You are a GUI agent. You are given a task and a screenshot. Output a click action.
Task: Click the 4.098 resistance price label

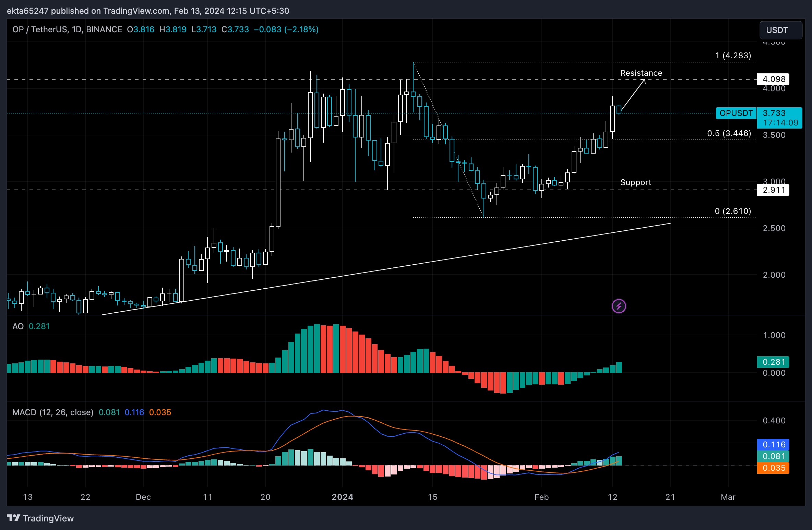tap(773, 79)
